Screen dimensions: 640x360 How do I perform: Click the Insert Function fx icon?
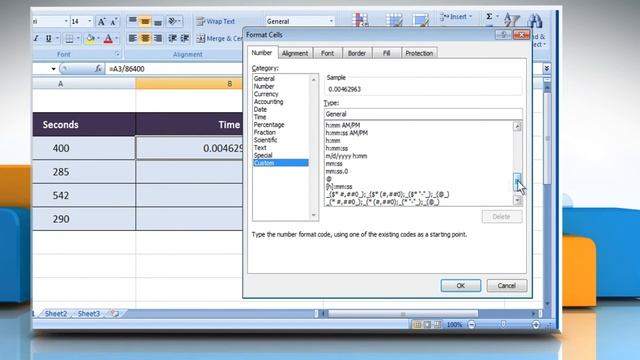point(98,69)
